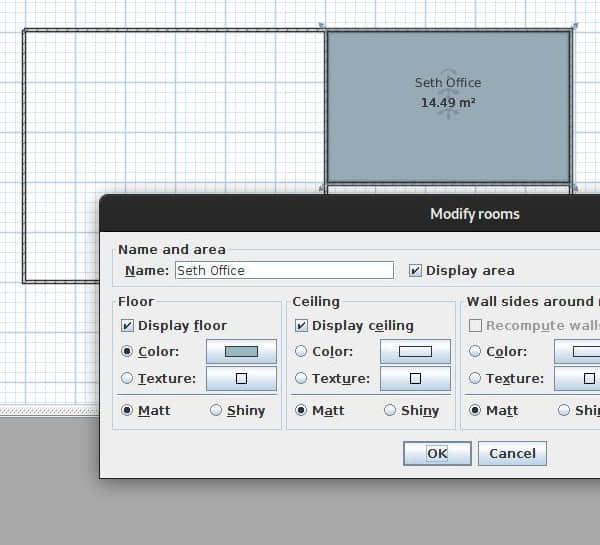Toggle the Display area checkbox
600x545 pixels.
pos(416,270)
